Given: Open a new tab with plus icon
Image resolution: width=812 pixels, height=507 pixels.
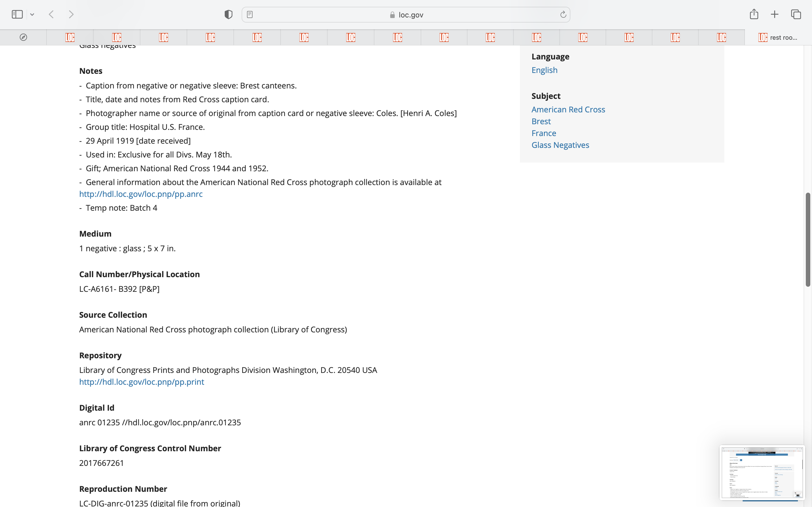Looking at the screenshot, I should pos(775,14).
